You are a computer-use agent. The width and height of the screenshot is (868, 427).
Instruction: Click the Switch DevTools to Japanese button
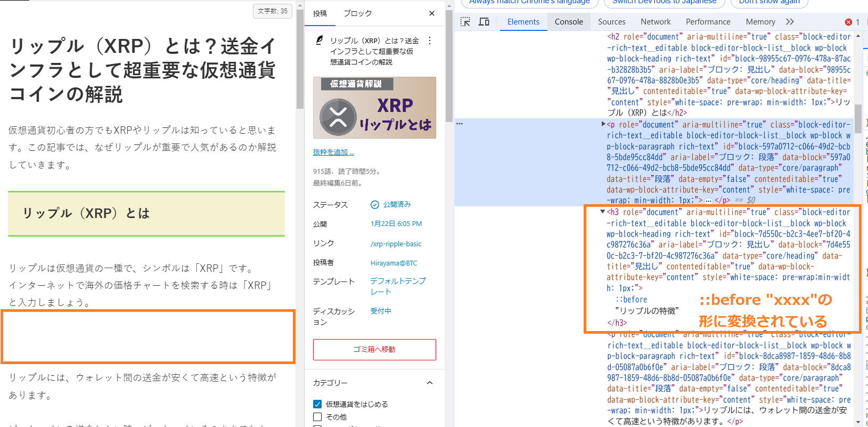(x=664, y=2)
